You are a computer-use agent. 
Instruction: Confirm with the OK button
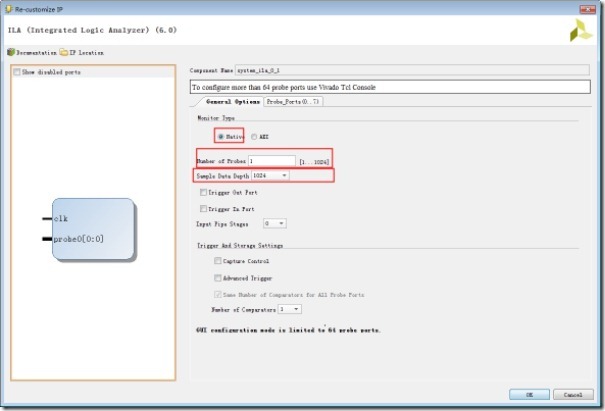coord(529,394)
